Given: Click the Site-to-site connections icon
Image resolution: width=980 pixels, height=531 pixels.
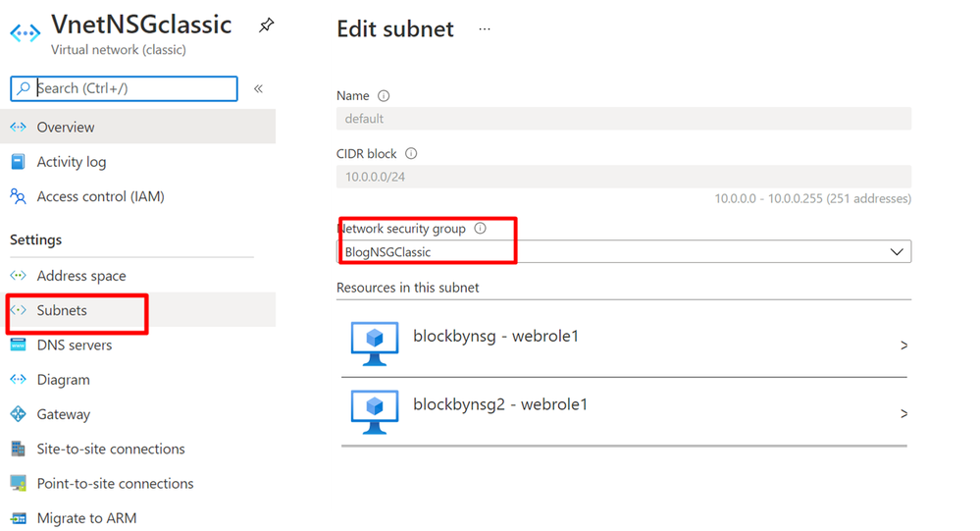Looking at the screenshot, I should [x=18, y=449].
